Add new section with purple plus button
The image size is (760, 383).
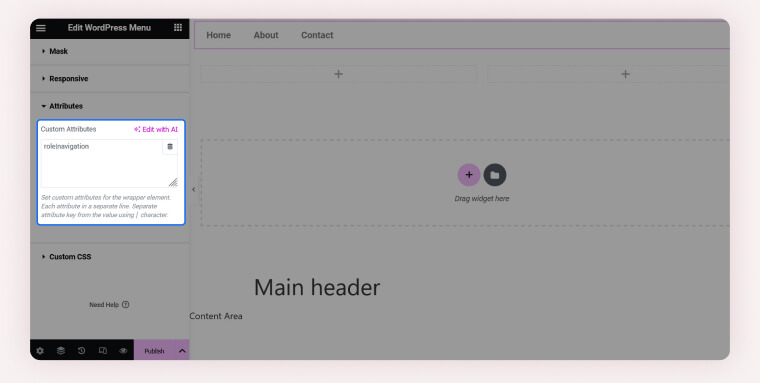tap(469, 175)
